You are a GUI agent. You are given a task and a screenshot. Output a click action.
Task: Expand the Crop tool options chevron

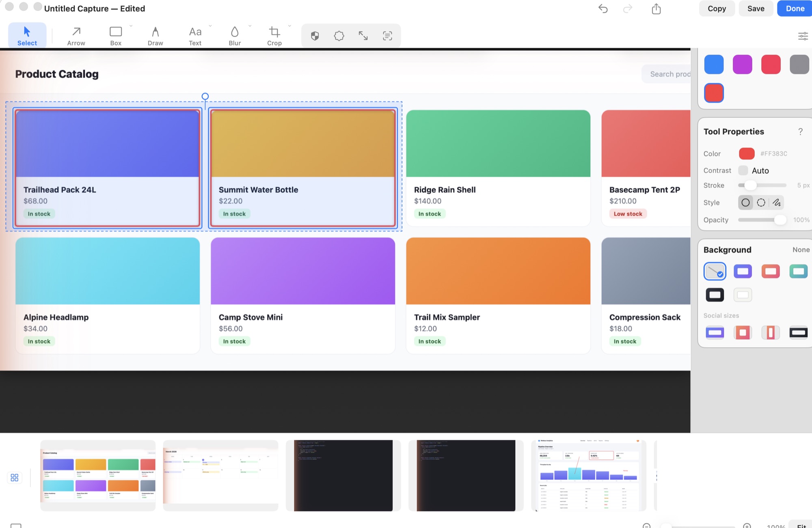(289, 26)
